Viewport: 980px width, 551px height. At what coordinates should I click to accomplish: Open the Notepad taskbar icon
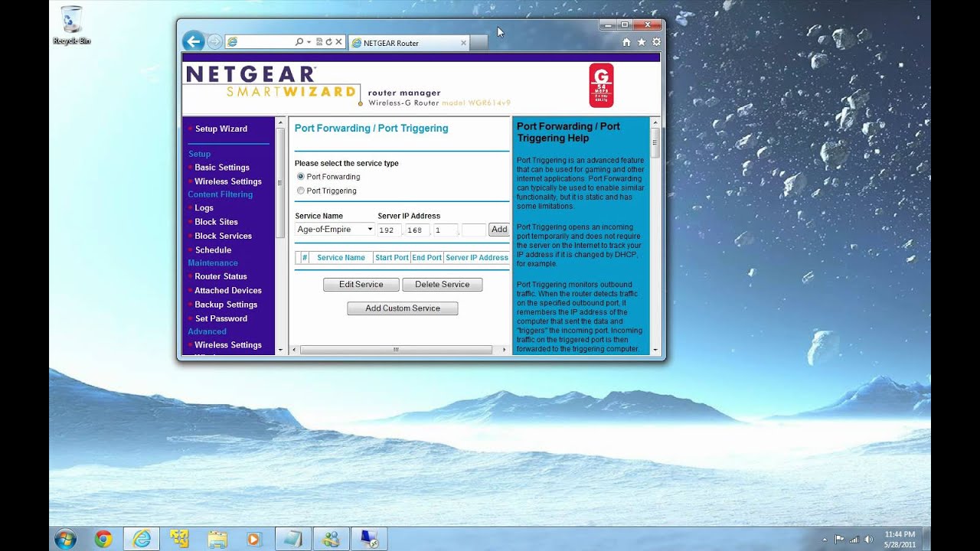pyautogui.click(x=292, y=539)
